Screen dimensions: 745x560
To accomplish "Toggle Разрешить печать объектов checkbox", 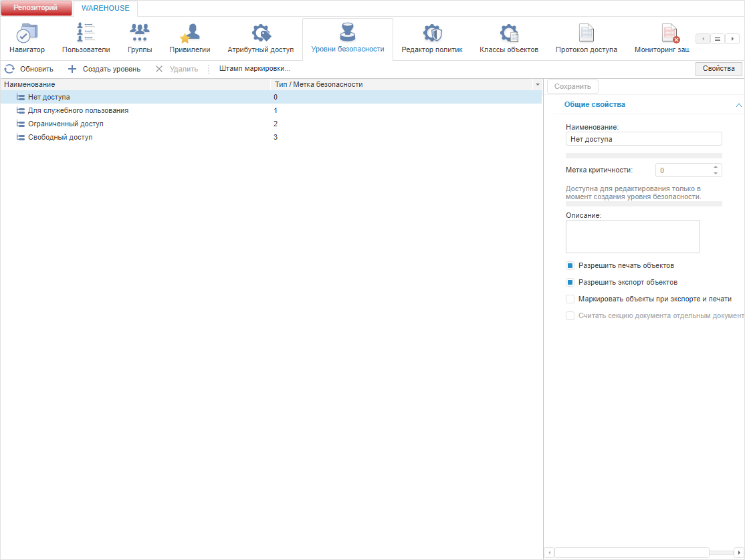I will [x=570, y=266].
